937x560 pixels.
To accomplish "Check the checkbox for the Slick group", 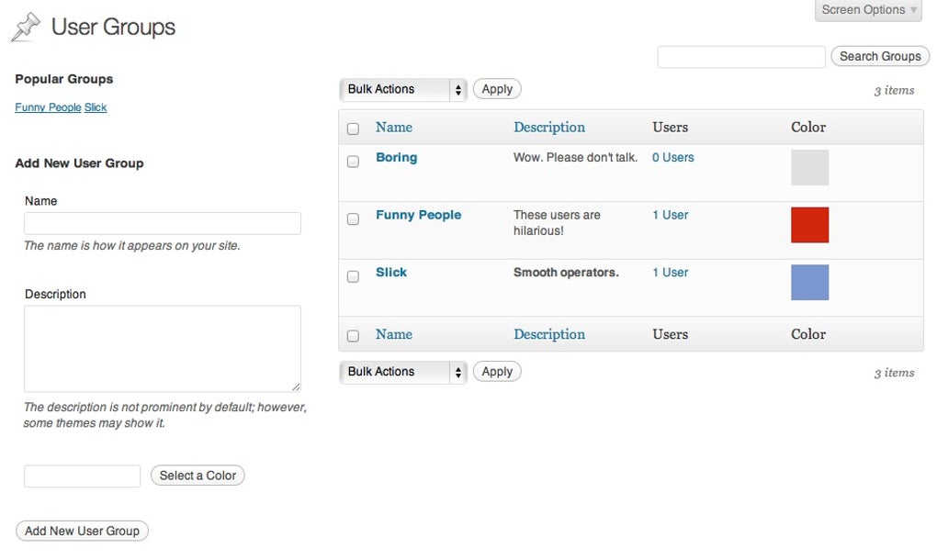I will (x=353, y=275).
